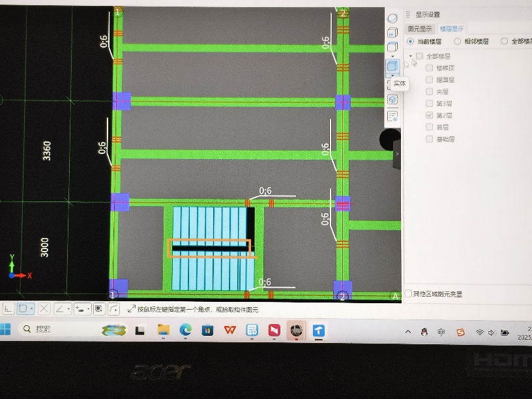Open the rectangle tool dropdown arrow
Screen dimensions: 532x399
31,309
